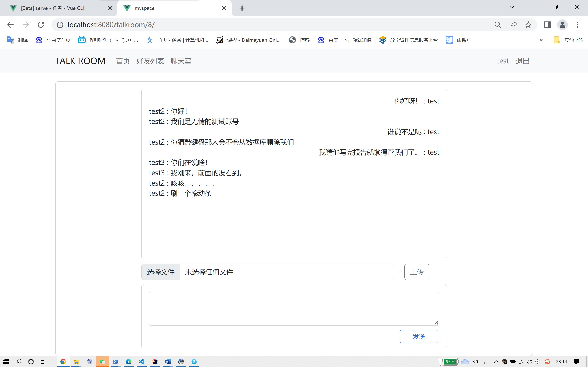The width and height of the screenshot is (588, 367).
Task: Click the 发送 button to send
Action: [418, 336]
